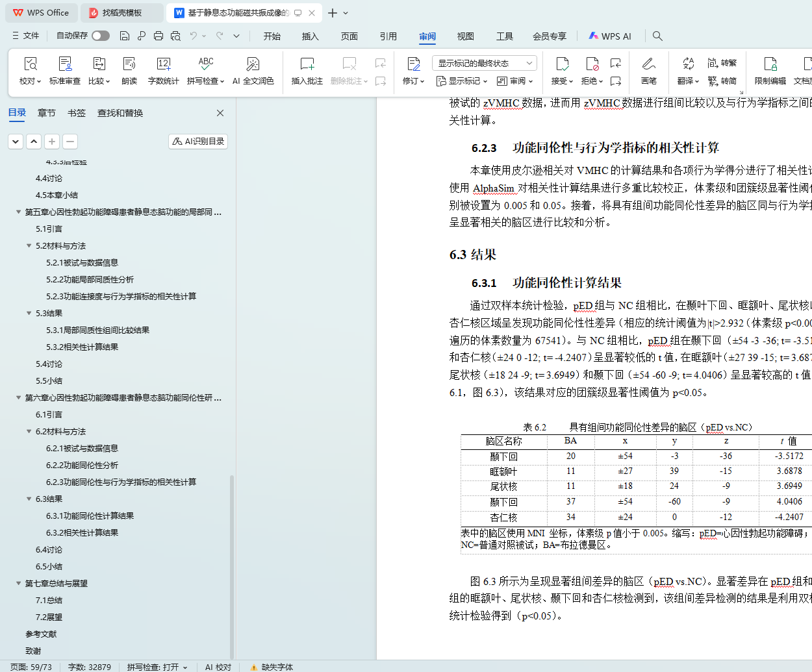This screenshot has width=812, height=672.
Task: Toggle the 自动保存 autosave switch
Action: (101, 36)
